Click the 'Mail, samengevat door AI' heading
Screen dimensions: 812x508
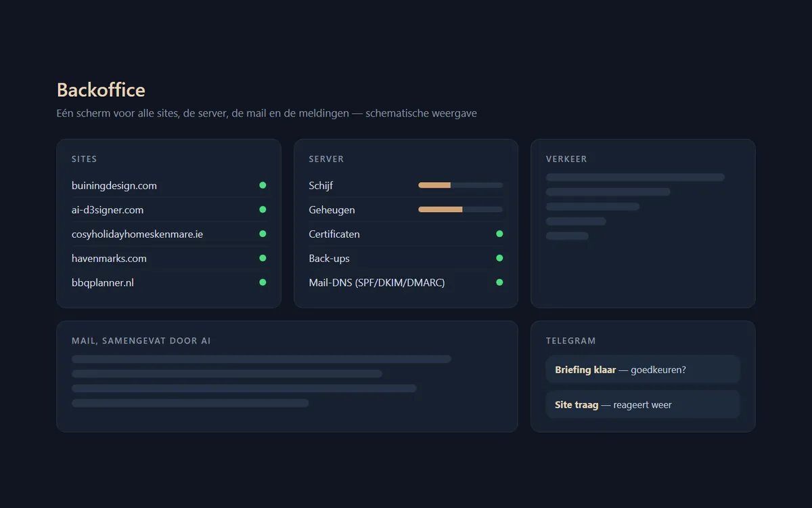coord(141,341)
